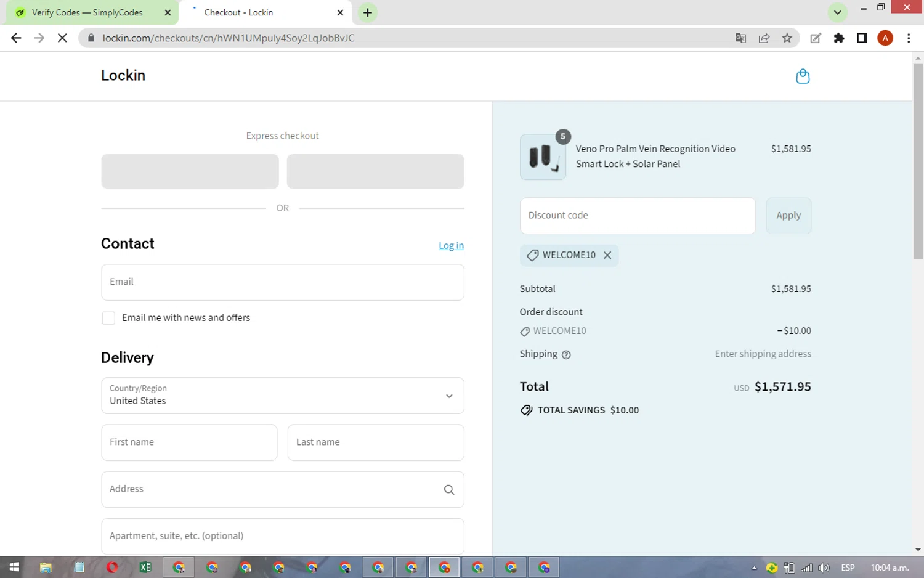Open File Explorer from taskbar

coord(46,568)
